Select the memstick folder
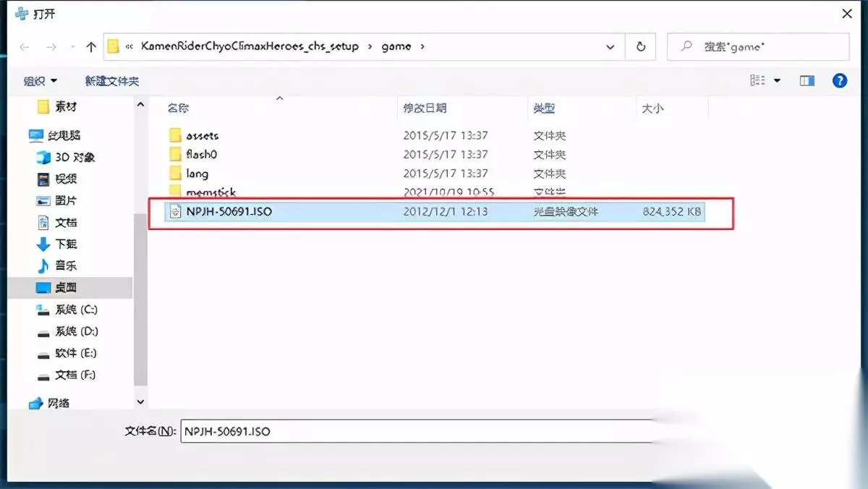The image size is (868, 489). [x=211, y=192]
